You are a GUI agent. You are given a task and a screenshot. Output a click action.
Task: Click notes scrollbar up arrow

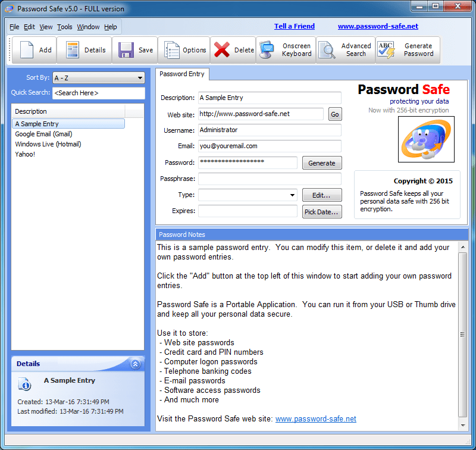coord(463,247)
